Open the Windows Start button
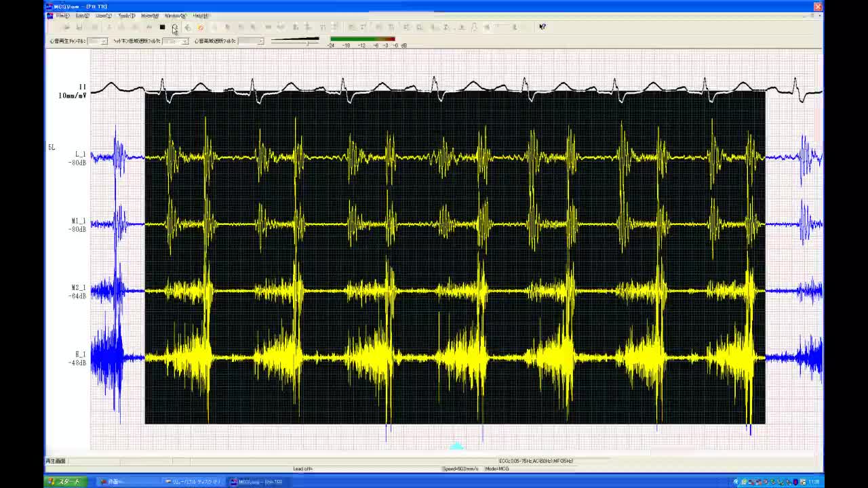Screen dimensions: 868x488 63,482
